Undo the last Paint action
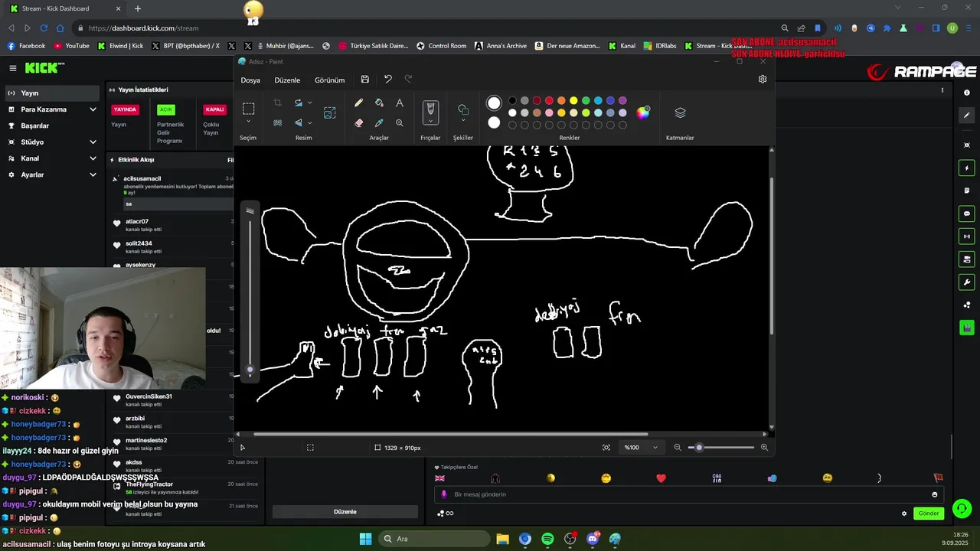980x551 pixels. pyautogui.click(x=388, y=80)
